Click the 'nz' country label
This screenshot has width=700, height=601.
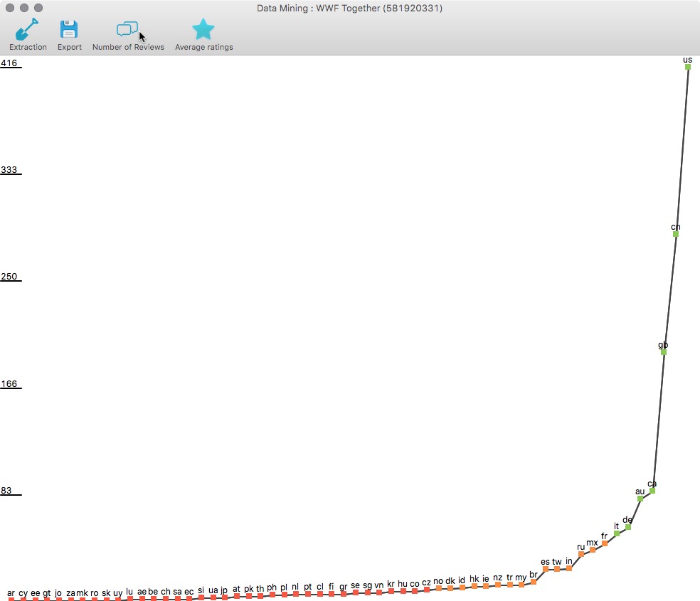click(x=497, y=578)
